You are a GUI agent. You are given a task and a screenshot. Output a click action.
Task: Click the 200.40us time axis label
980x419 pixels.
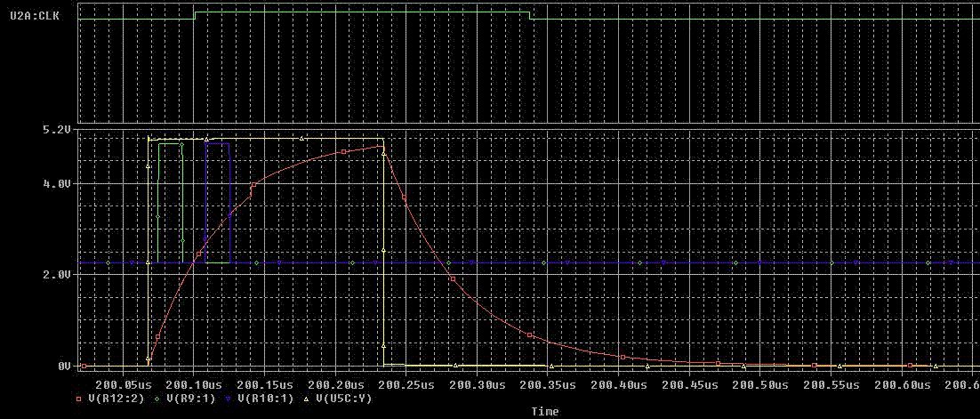pos(618,383)
